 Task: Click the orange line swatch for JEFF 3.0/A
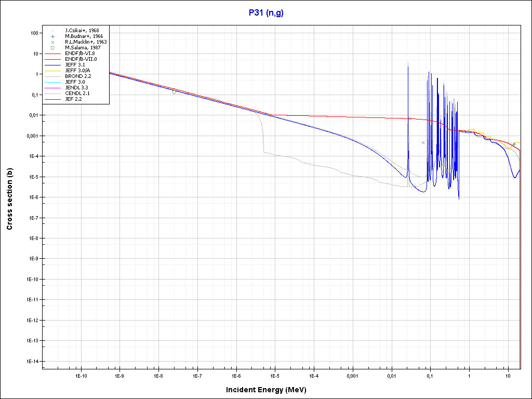pos(53,70)
